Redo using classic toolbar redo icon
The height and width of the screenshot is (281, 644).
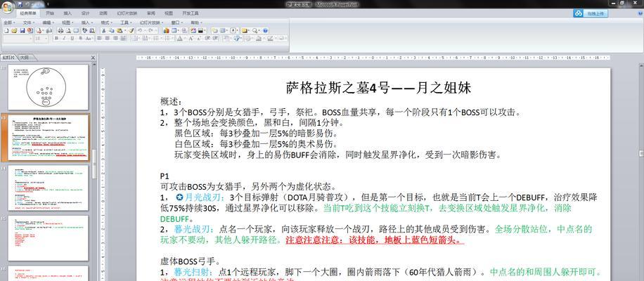[150, 31]
